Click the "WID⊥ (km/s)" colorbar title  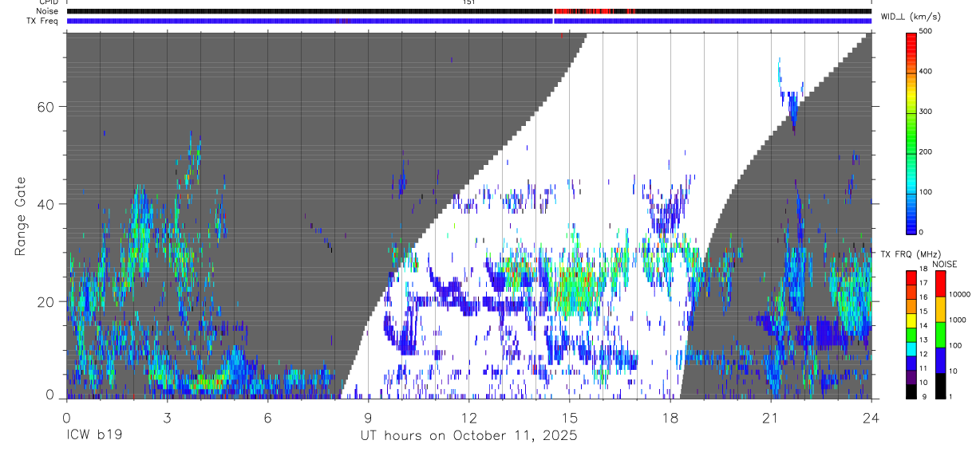pyautogui.click(x=909, y=16)
